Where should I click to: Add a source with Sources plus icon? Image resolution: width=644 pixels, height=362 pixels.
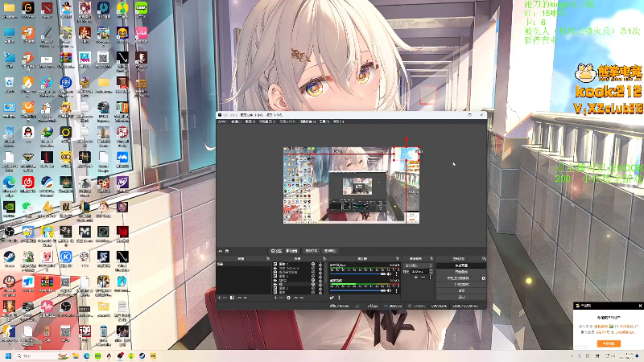point(275,298)
